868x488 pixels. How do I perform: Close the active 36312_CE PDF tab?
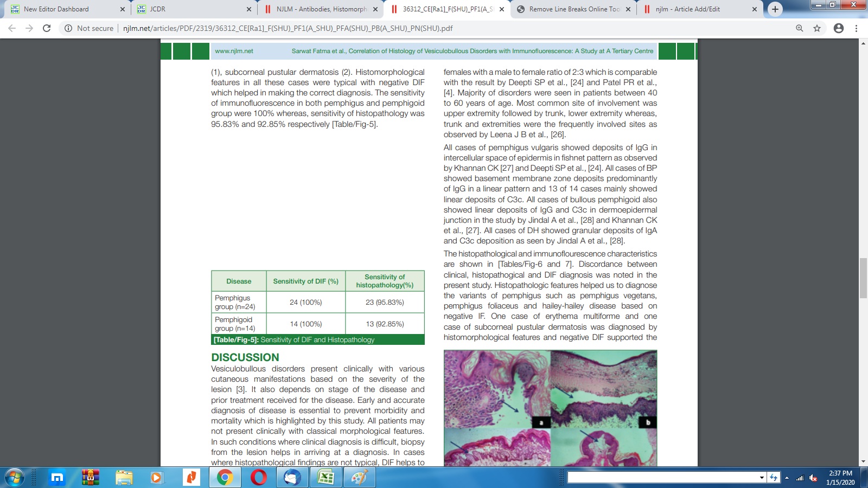point(502,9)
